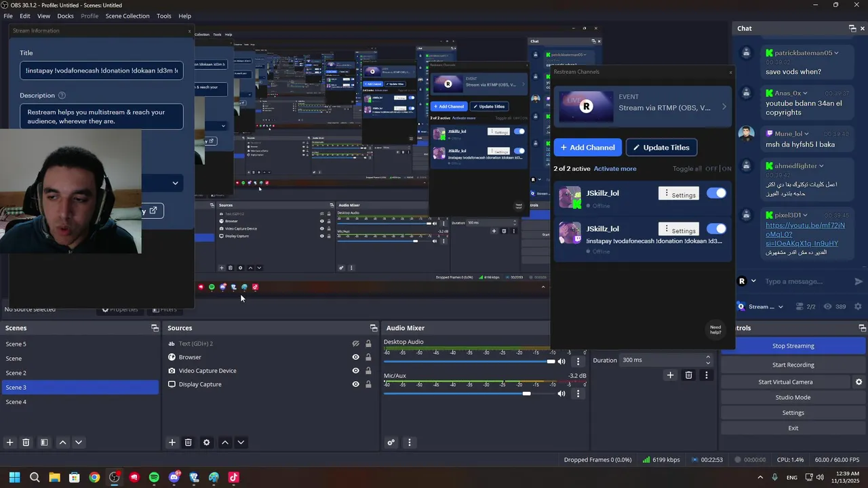Viewport: 868px width, 488px height.
Task: Open the Edit menu
Action: click(25, 16)
